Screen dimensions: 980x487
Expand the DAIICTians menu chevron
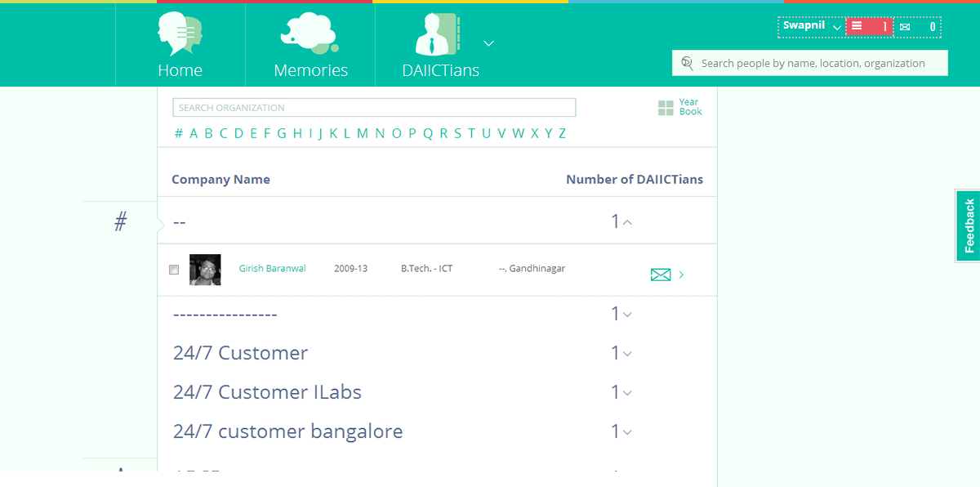[x=488, y=42]
